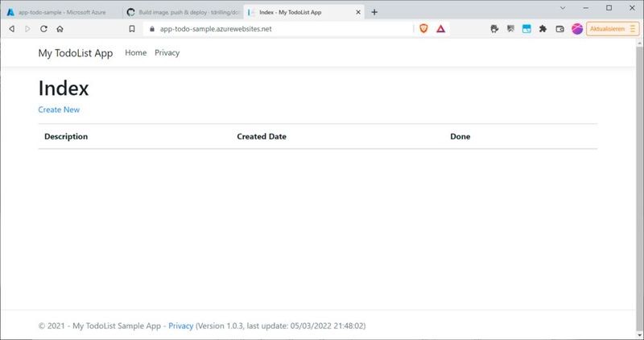Screen dimensions: 644x340
Task: Click the extension icon left of the puzzle piece
Action: pos(526,29)
